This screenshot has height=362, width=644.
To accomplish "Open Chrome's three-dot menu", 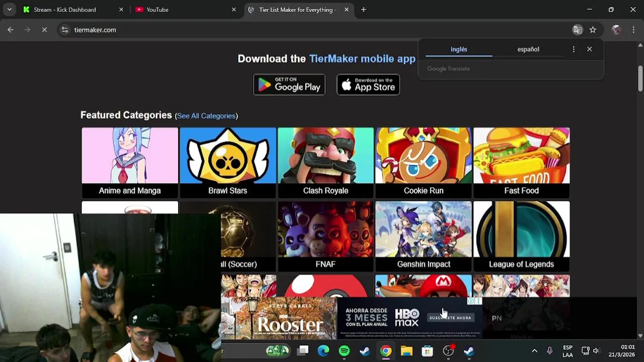I will point(633,30).
